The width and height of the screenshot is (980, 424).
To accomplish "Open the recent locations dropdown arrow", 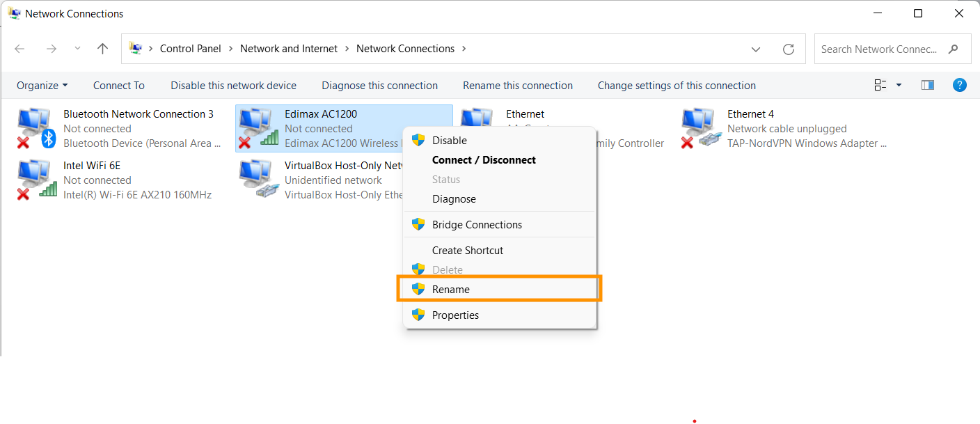I will (x=77, y=49).
